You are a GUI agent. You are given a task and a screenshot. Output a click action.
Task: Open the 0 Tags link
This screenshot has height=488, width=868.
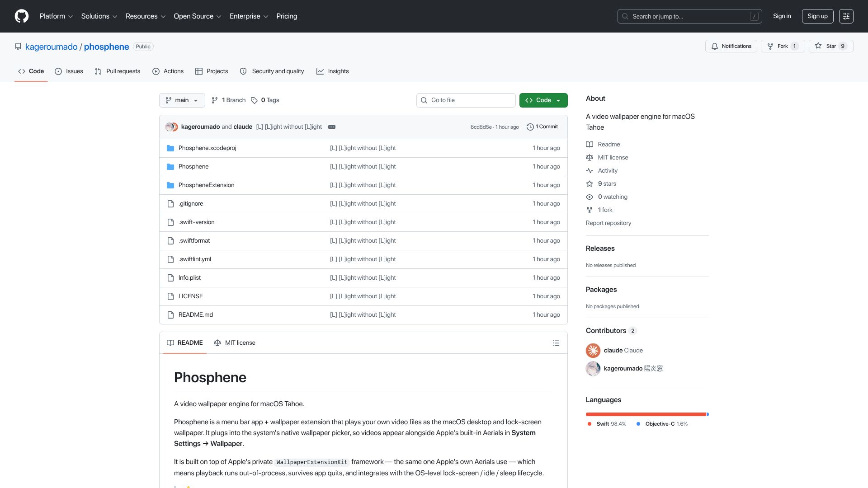coord(265,100)
